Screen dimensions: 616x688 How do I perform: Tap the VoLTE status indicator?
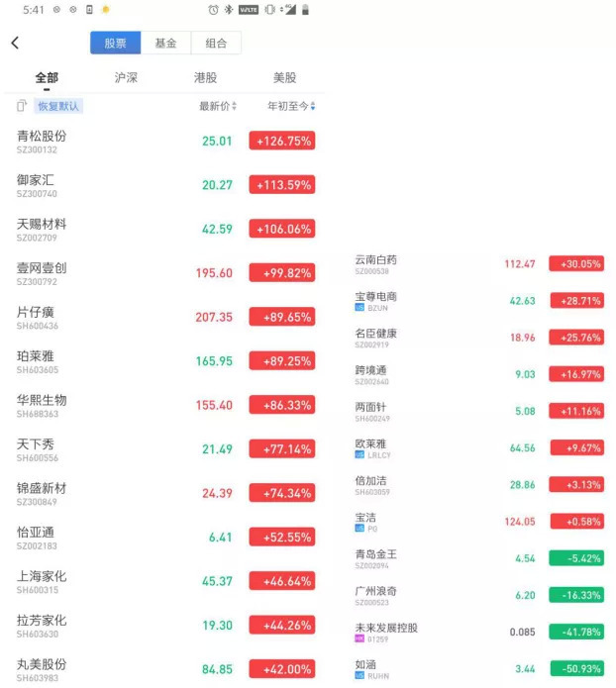(249, 10)
